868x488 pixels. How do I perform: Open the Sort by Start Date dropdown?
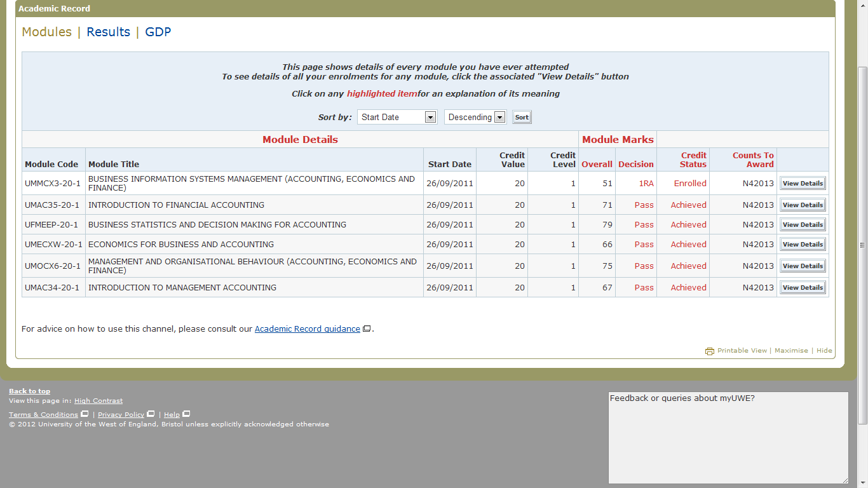pyautogui.click(x=397, y=117)
